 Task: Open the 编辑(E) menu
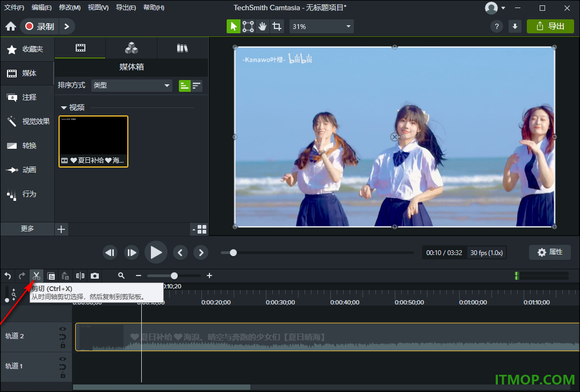(x=41, y=8)
